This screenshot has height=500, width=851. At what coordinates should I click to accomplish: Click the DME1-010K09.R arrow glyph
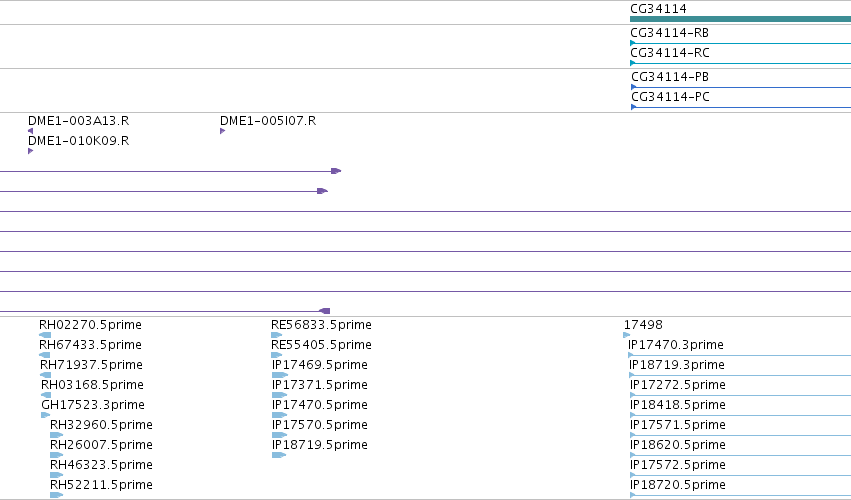[x=30, y=151]
